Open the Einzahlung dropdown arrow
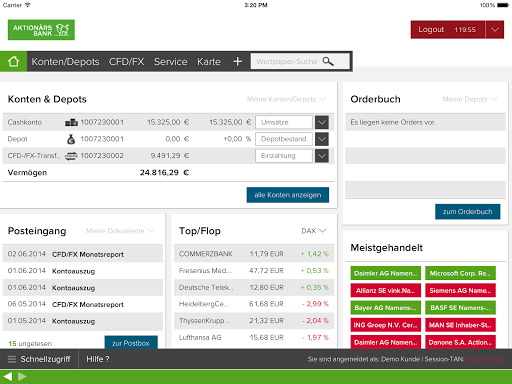512x384 pixels. pyautogui.click(x=322, y=156)
